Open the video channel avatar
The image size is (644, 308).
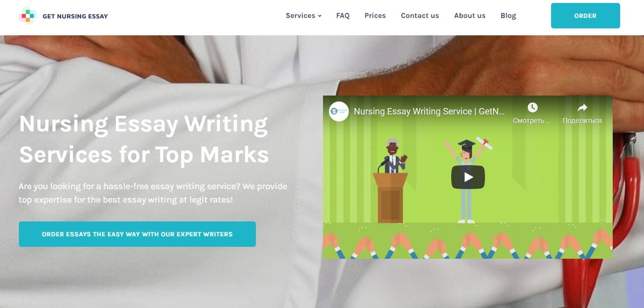[339, 111]
